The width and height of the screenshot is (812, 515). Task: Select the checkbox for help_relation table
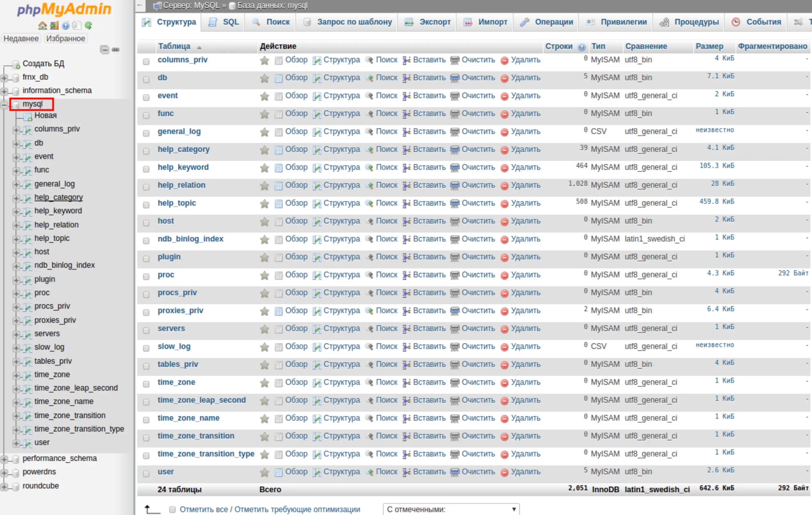146,187
